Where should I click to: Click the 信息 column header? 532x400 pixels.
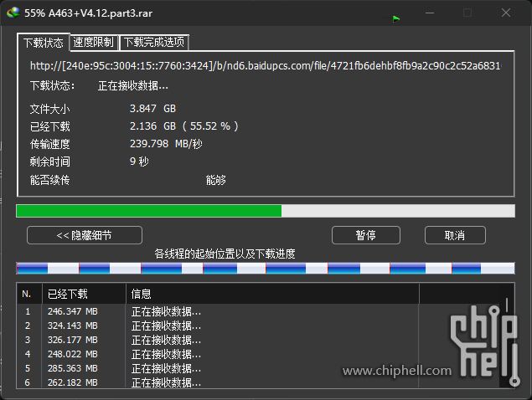pos(272,294)
